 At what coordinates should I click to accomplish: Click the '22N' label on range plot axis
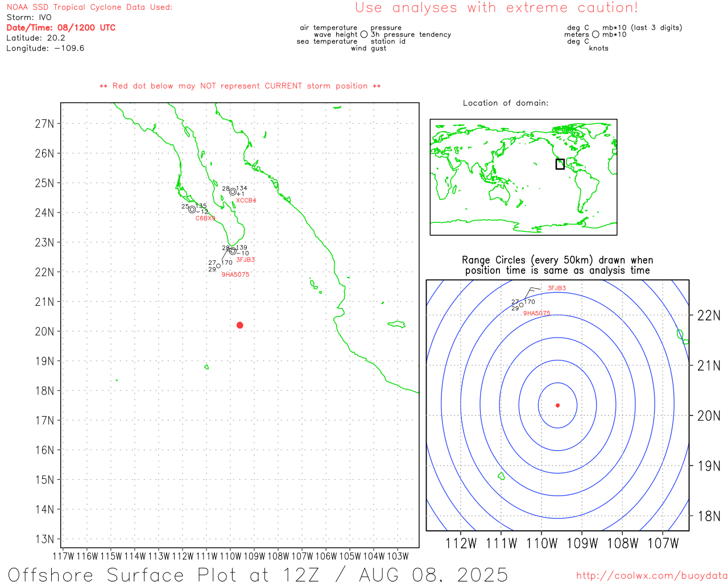pyautogui.click(x=709, y=316)
